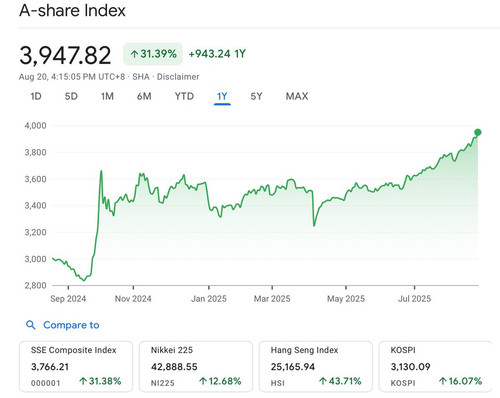Screen dimensions: 500x398
Task: Click the Sep 2024 axis label
Action: tap(68, 298)
